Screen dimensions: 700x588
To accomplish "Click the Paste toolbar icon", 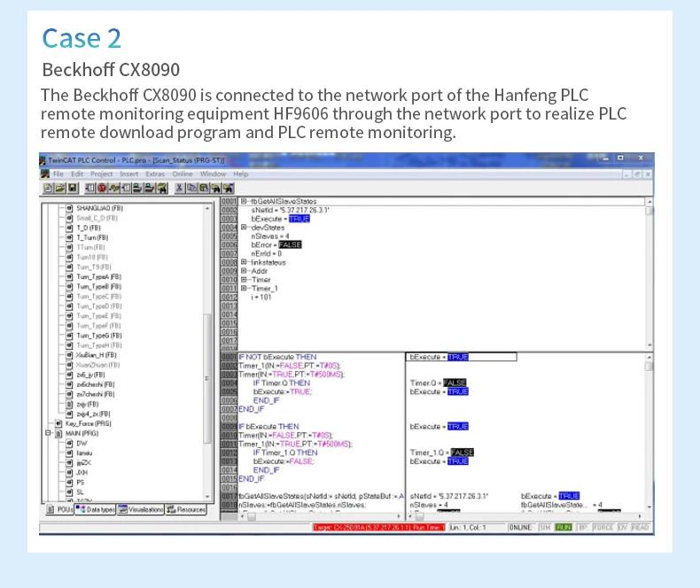I will click(203, 188).
